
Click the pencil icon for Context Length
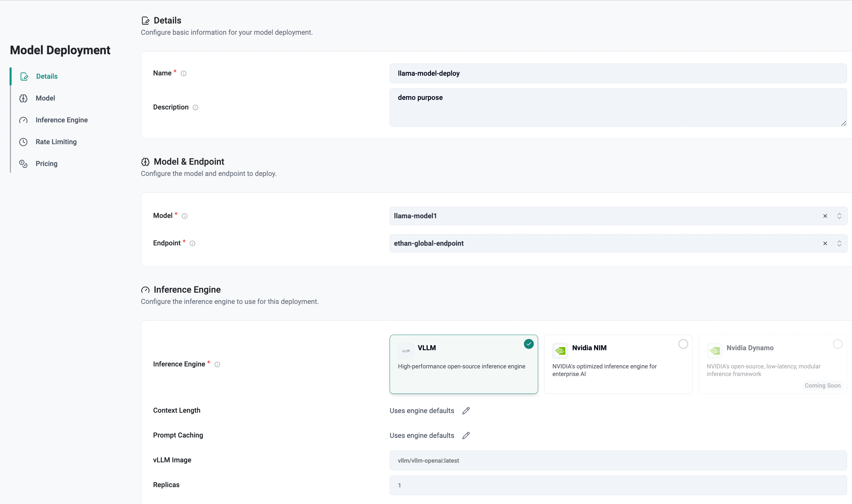click(466, 411)
